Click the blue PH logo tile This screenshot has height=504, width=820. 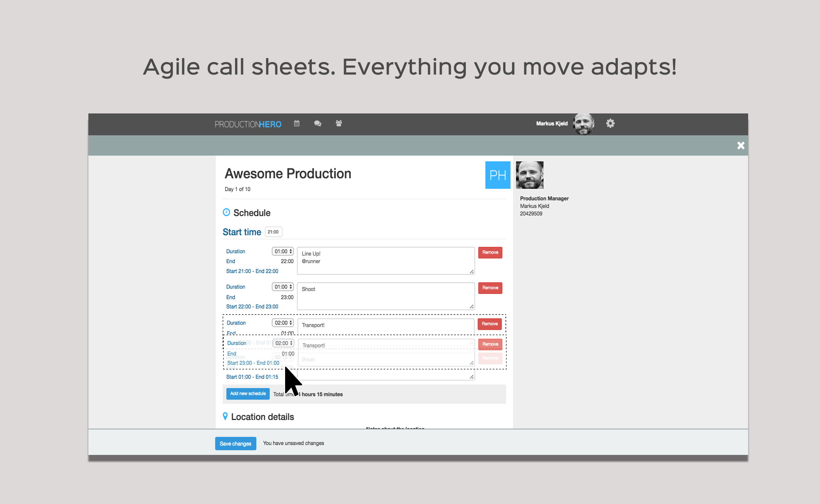click(x=498, y=175)
